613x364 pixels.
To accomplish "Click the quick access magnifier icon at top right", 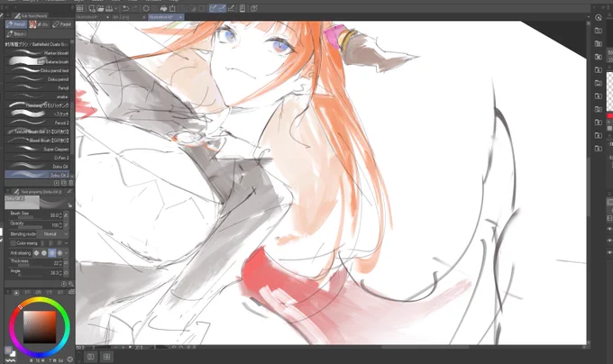I will (599, 18).
